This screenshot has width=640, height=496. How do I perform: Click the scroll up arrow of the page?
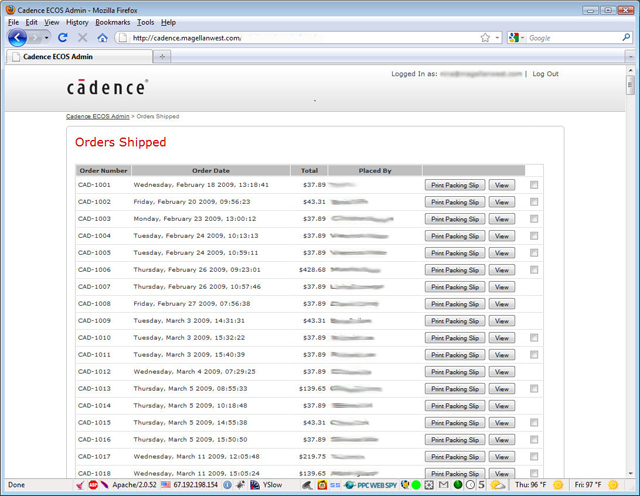pyautogui.click(x=630, y=70)
